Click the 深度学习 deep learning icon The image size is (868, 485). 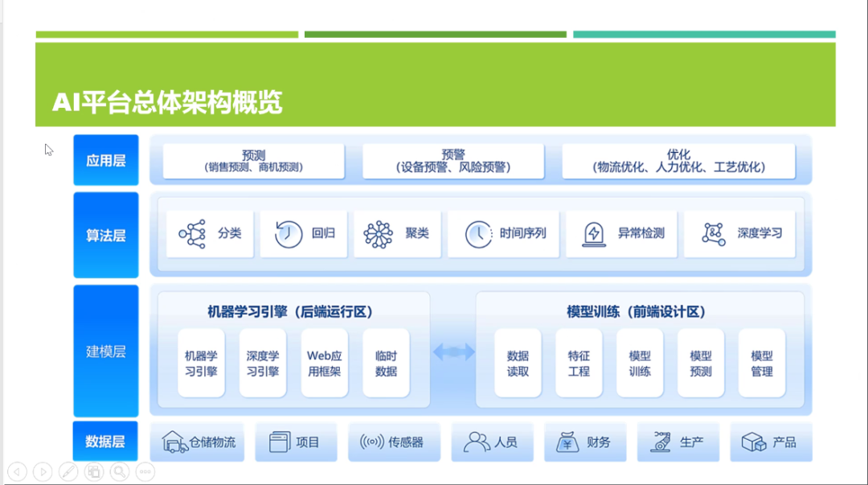pos(713,234)
